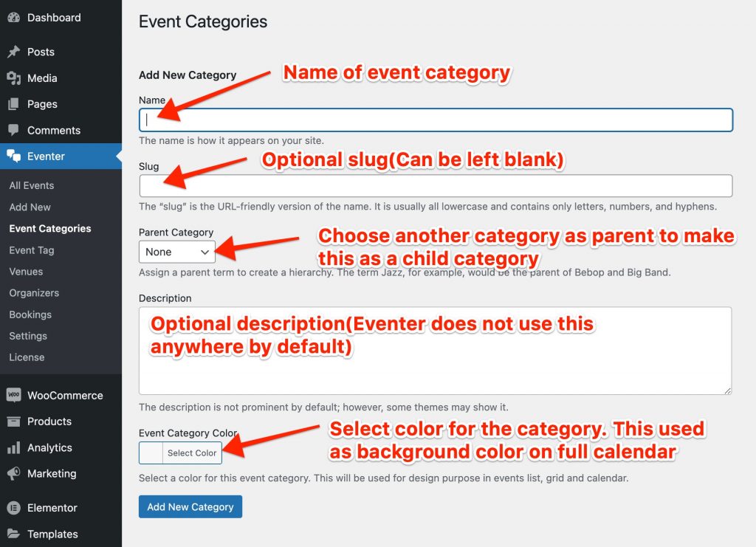Focus the Slug input field
The width and height of the screenshot is (756, 547).
pos(436,186)
